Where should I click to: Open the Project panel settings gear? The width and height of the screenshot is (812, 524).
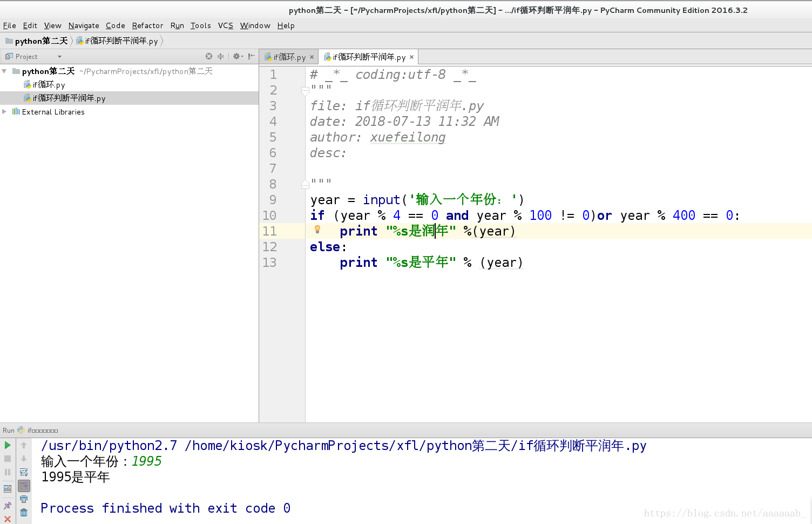pos(238,56)
